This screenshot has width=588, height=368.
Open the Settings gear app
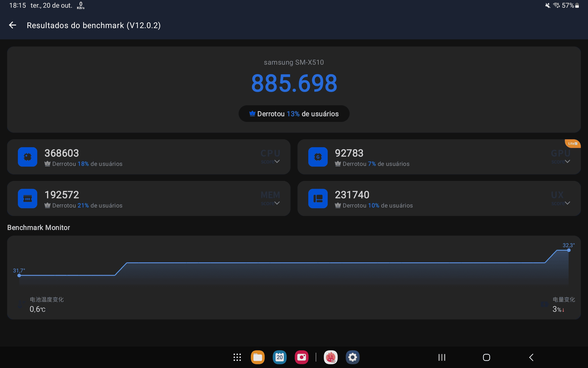[x=353, y=357]
